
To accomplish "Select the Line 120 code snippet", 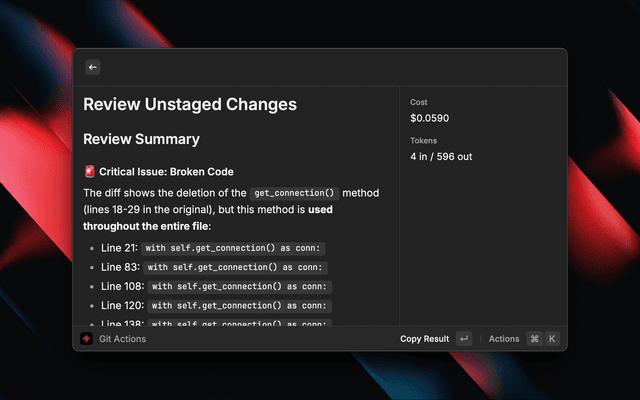I will (240, 305).
